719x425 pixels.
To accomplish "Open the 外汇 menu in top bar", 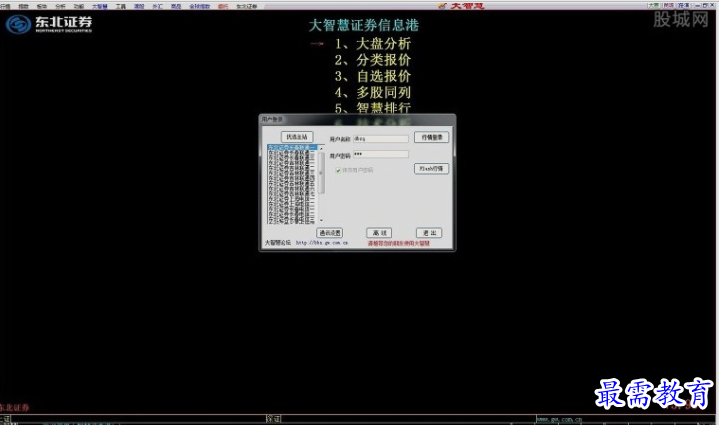I will click(157, 6).
